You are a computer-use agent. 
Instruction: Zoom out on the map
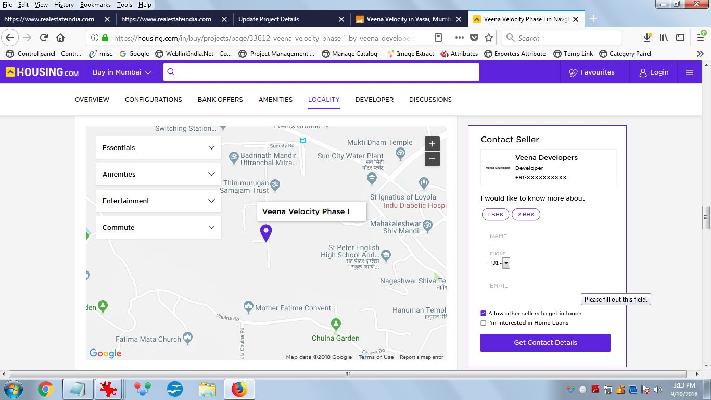(x=432, y=159)
